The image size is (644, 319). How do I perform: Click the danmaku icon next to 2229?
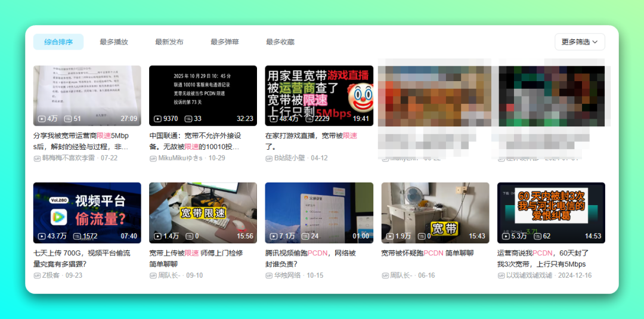(x=309, y=119)
